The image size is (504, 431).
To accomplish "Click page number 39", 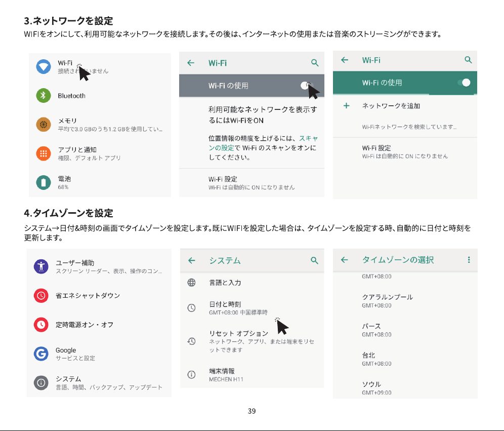I will [251, 411].
